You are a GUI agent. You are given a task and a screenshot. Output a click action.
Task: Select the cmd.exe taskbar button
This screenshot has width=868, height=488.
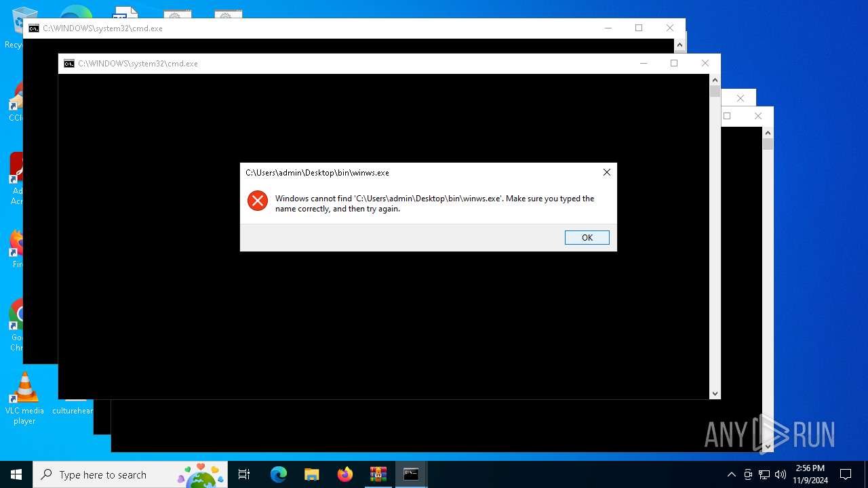[x=411, y=474]
